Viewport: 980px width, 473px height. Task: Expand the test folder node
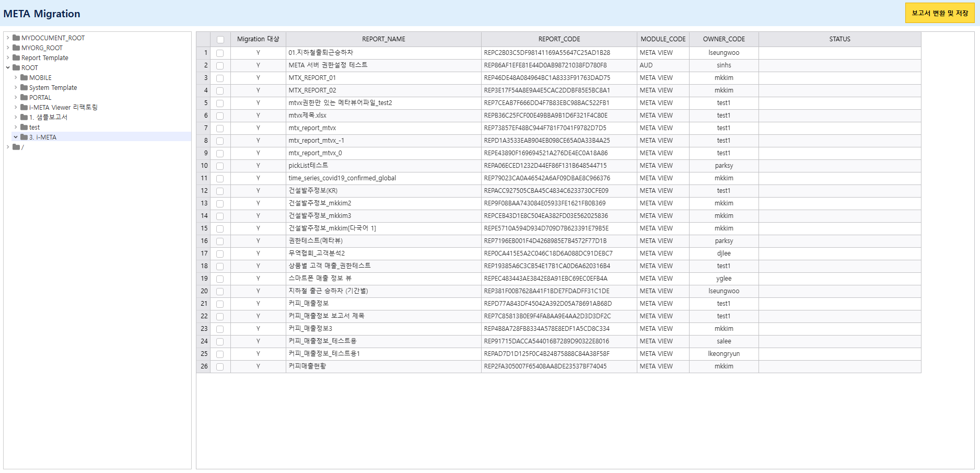tap(16, 127)
